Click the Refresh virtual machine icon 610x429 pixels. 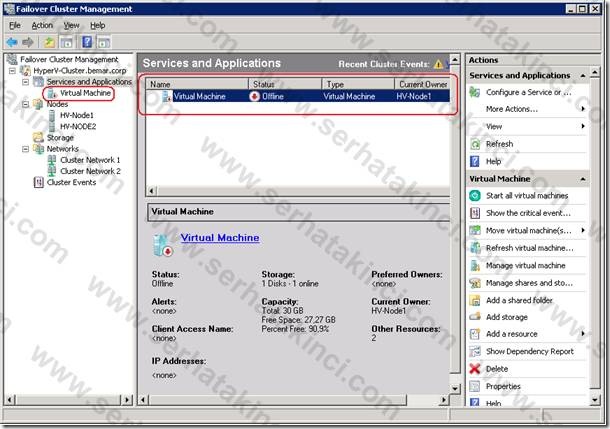[475, 248]
